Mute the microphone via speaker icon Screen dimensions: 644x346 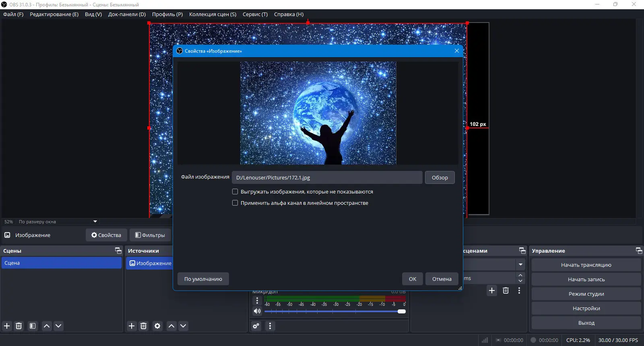tap(257, 311)
